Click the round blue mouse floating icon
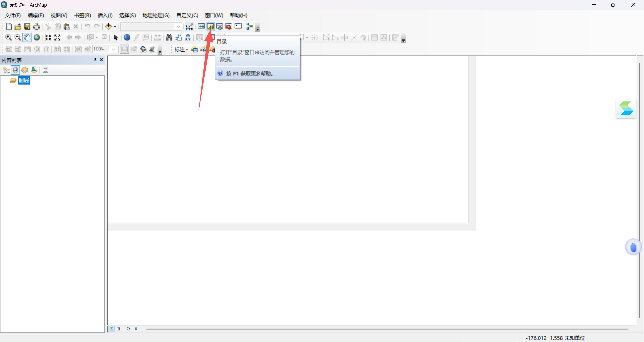Screen dimensions: 644x342 [633, 247]
